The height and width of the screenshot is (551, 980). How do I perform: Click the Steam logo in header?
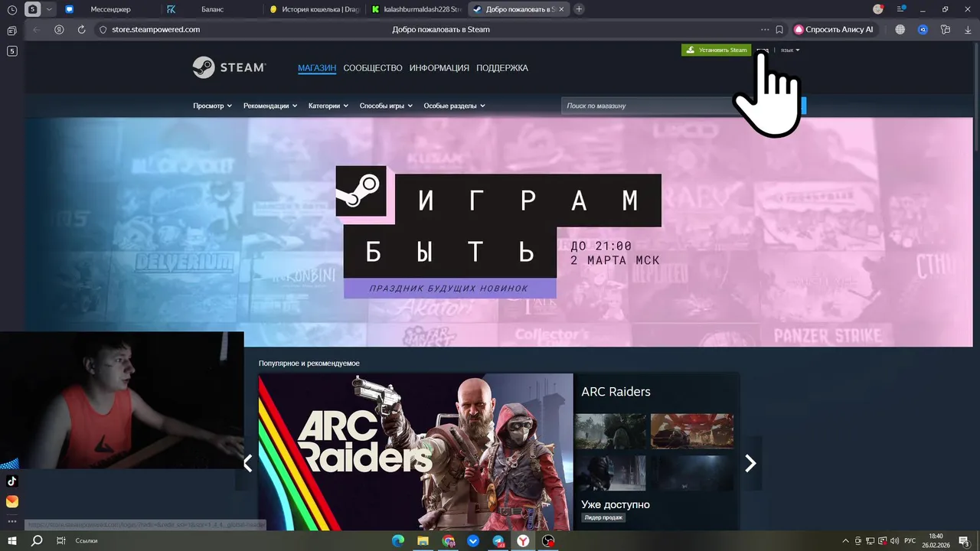pyautogui.click(x=229, y=67)
